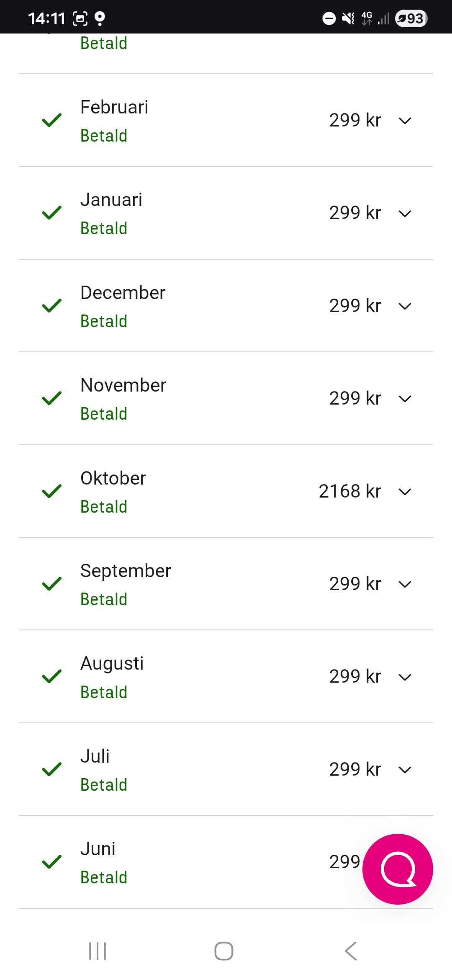Tap the clock in the status bar

pos(46,18)
